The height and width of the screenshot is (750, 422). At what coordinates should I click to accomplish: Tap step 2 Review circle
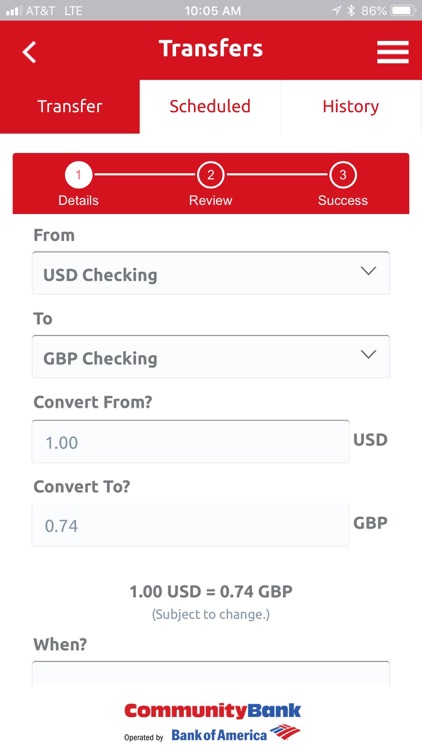[x=211, y=175]
